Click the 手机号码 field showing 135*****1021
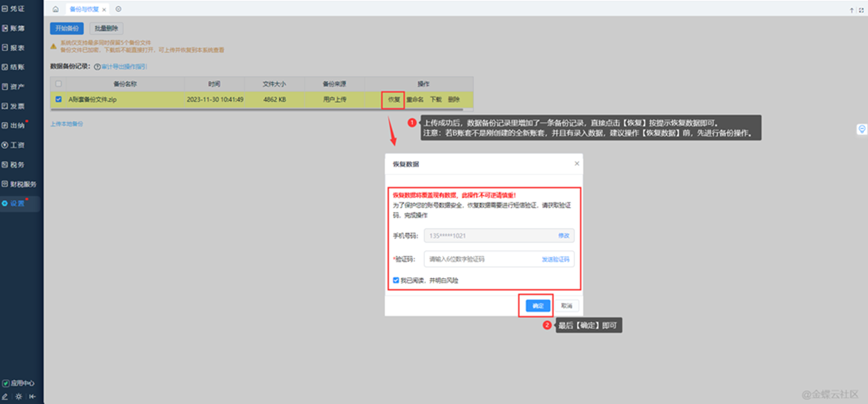This screenshot has width=868, height=404. coord(499,236)
